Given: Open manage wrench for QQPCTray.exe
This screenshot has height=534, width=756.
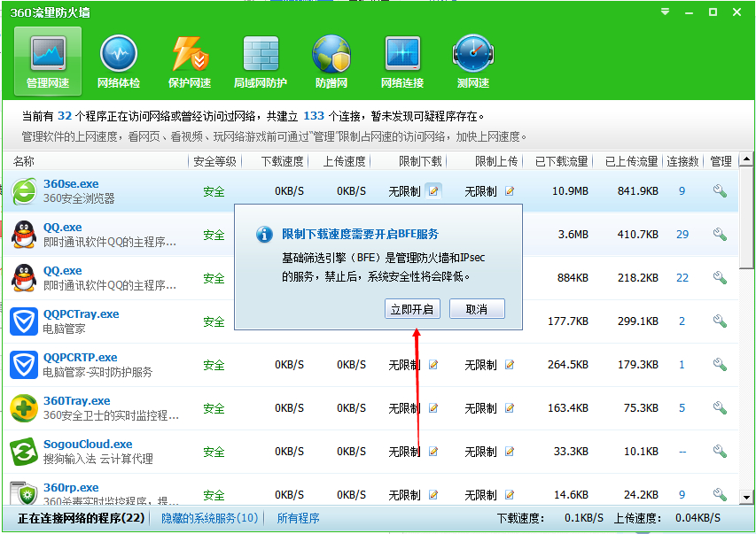Looking at the screenshot, I should [720, 321].
